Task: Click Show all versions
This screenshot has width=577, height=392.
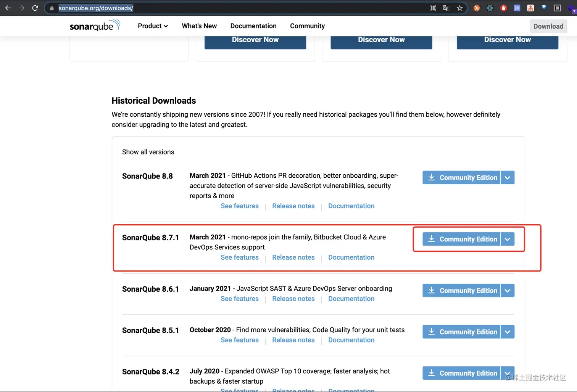Action: (148, 152)
